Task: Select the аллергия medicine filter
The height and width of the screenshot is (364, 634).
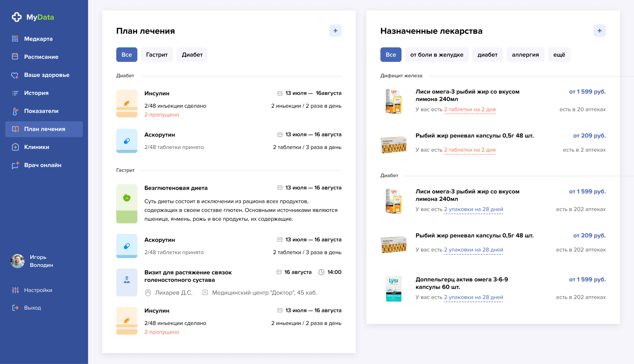Action: 525,54
